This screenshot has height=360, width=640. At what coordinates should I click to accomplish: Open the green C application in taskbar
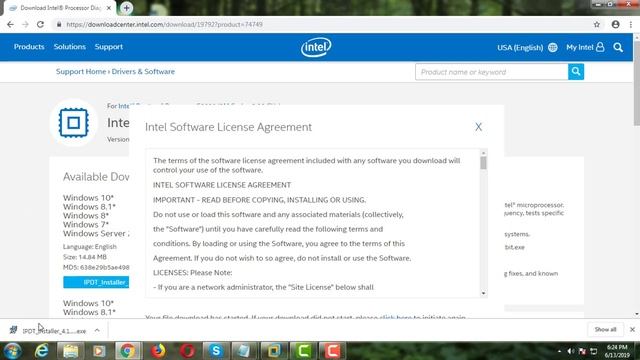303,351
